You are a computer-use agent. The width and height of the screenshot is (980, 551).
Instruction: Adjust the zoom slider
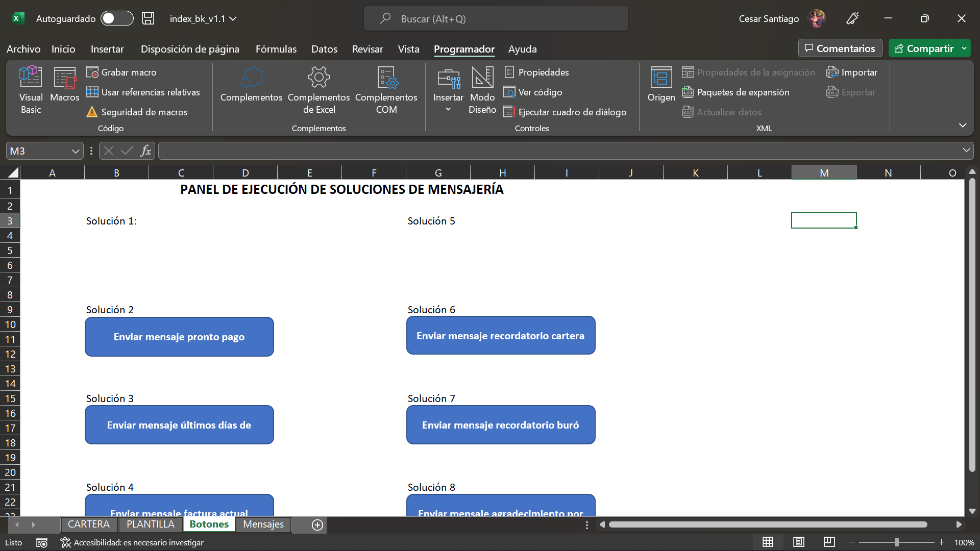[897, 542]
